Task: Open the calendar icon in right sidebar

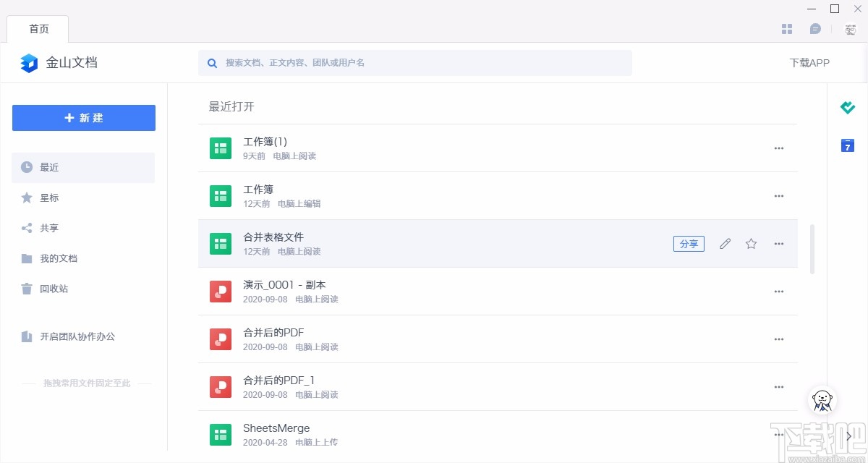Action: [x=848, y=145]
